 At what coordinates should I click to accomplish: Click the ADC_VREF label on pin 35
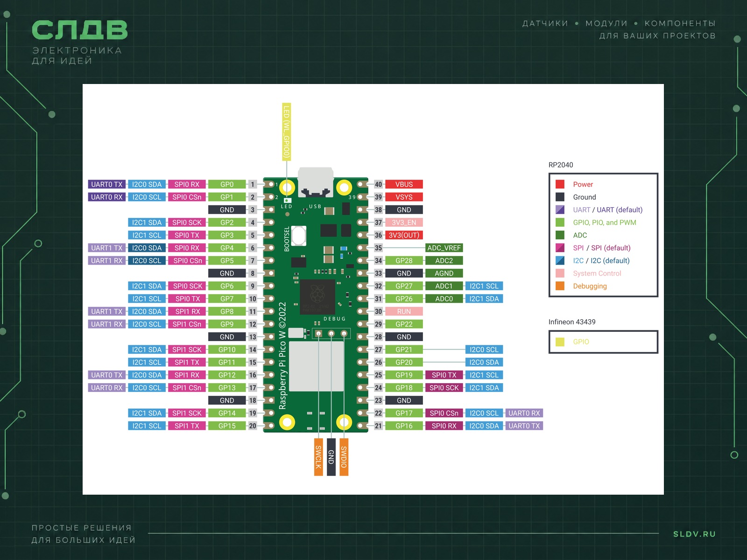tap(444, 248)
